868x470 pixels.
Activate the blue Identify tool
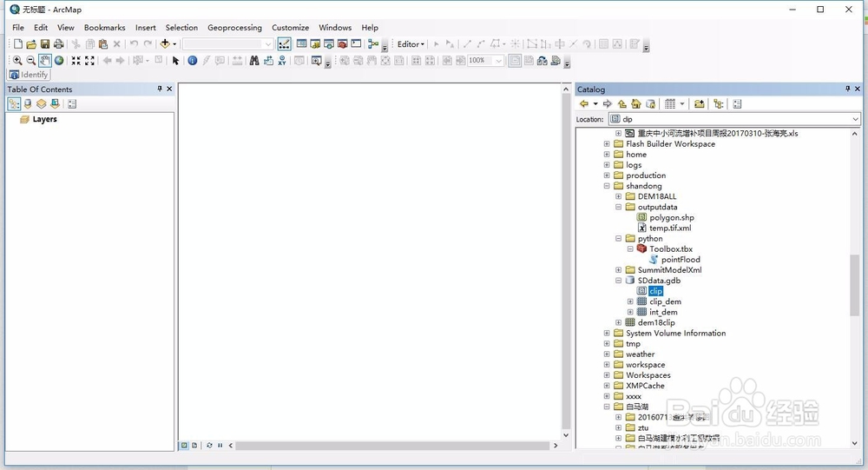point(192,61)
